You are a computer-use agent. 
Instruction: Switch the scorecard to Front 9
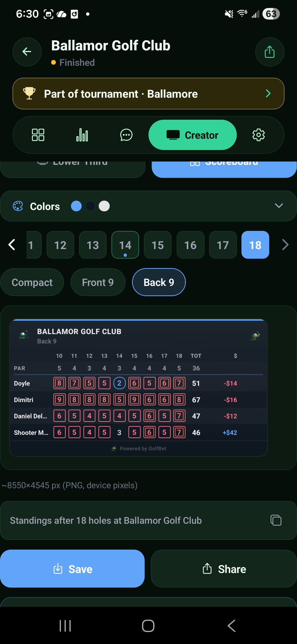98,282
